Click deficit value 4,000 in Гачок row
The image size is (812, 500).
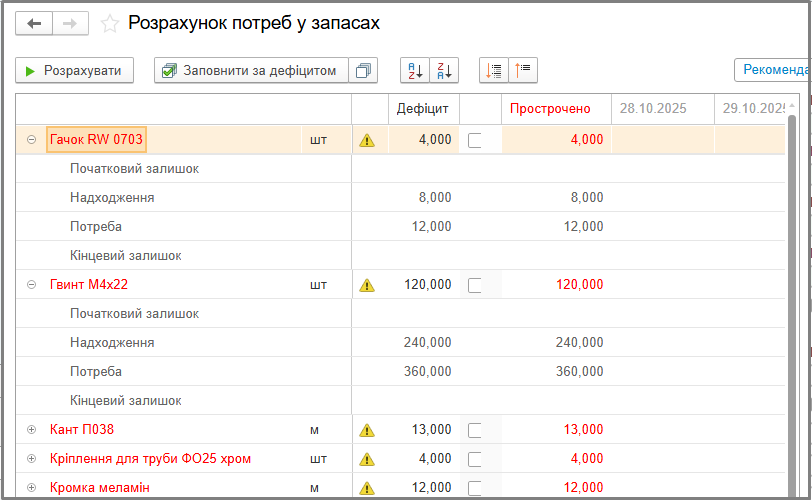pos(435,140)
